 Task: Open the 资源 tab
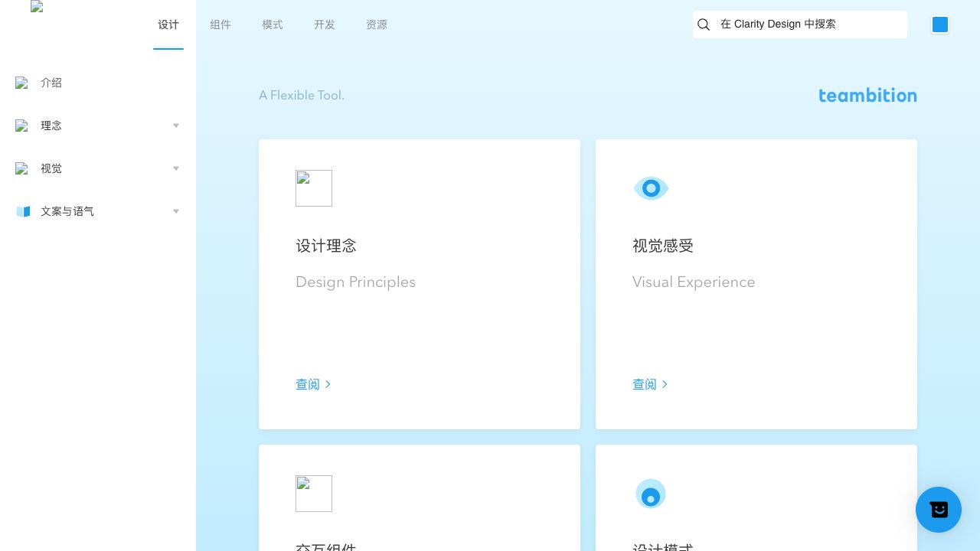tap(377, 24)
